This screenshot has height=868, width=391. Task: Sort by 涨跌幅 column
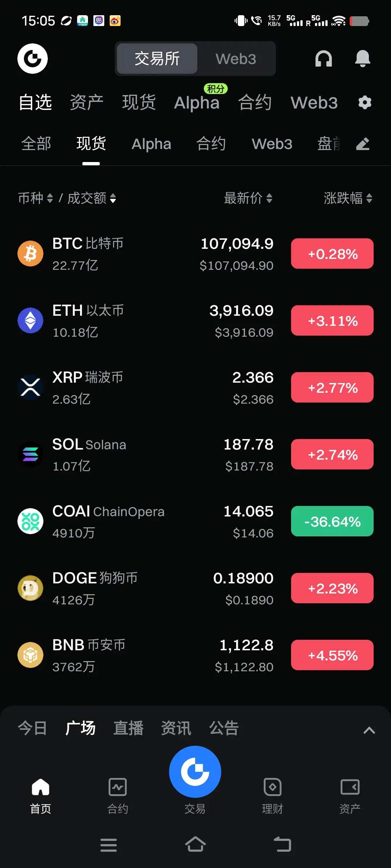(x=348, y=198)
